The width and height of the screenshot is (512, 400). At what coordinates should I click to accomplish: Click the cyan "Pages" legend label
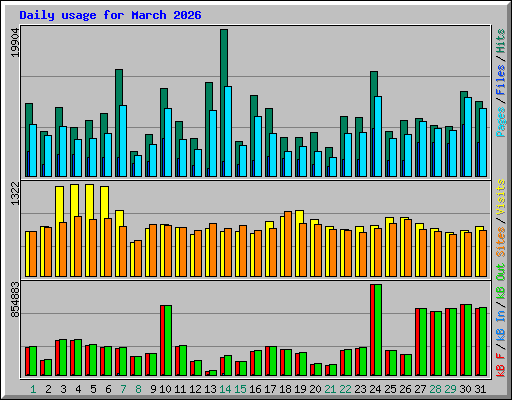point(501,122)
